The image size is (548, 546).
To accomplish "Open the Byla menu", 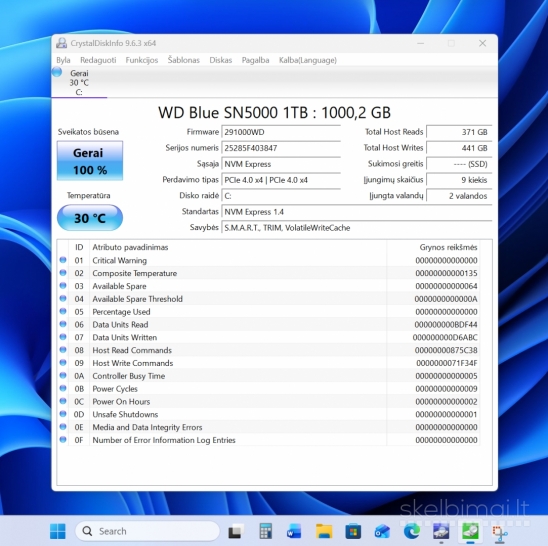I will click(x=63, y=60).
